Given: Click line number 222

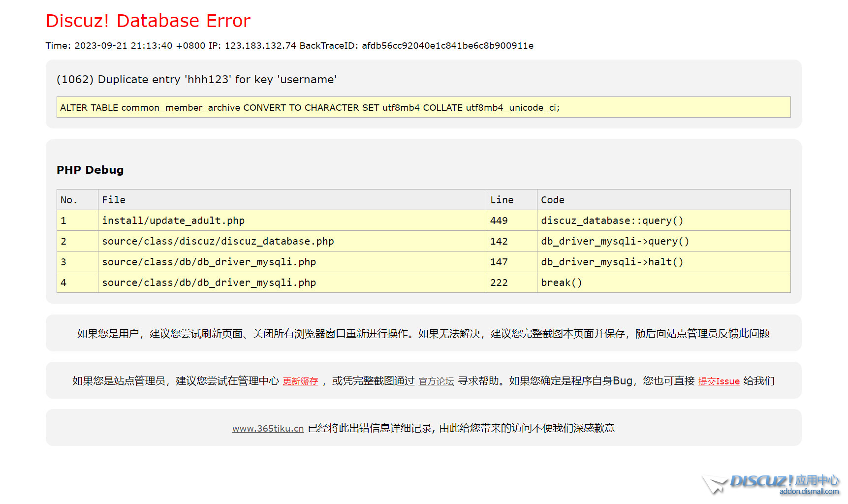Looking at the screenshot, I should (511, 283).
